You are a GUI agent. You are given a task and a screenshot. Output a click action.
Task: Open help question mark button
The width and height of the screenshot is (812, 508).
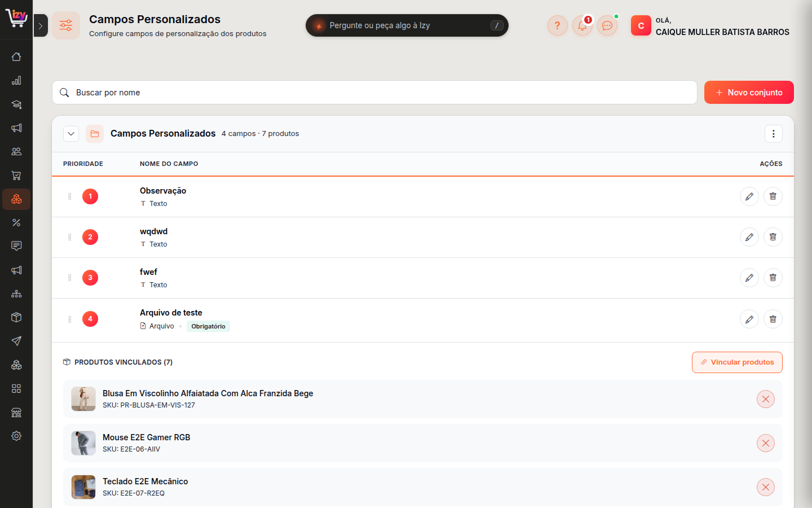tap(558, 25)
